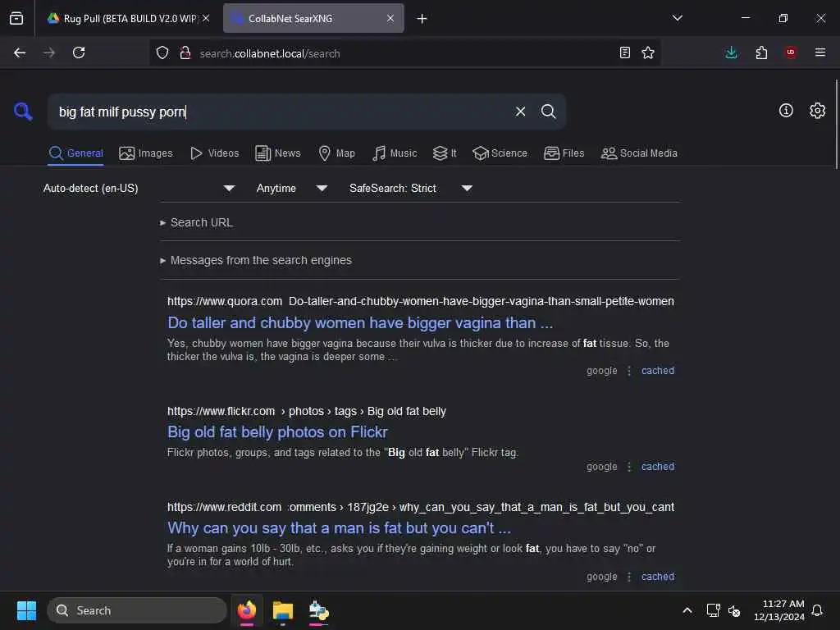Open File Explorer from the taskbar
The image size is (840, 630).
tap(282, 610)
